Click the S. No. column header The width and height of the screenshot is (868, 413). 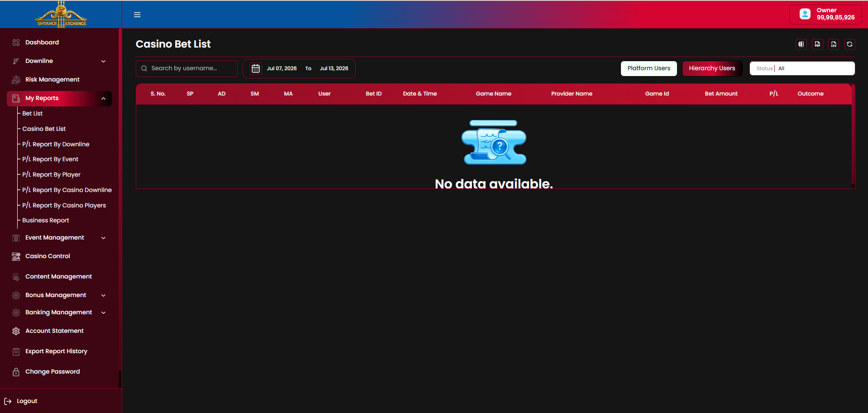pyautogui.click(x=158, y=94)
